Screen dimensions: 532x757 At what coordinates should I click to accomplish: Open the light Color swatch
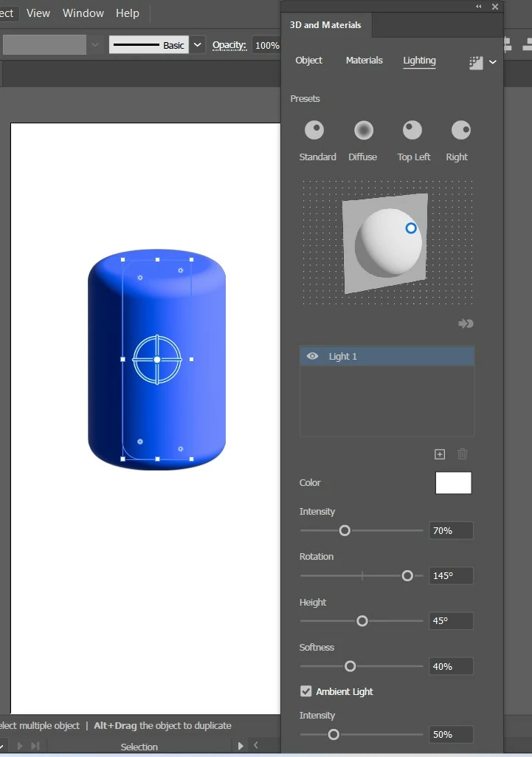pos(453,483)
